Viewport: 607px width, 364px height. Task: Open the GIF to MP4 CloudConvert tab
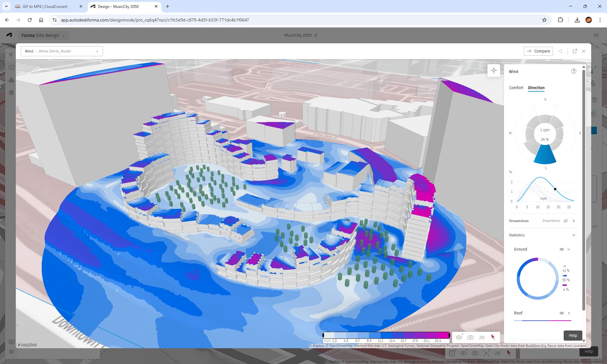45,6
